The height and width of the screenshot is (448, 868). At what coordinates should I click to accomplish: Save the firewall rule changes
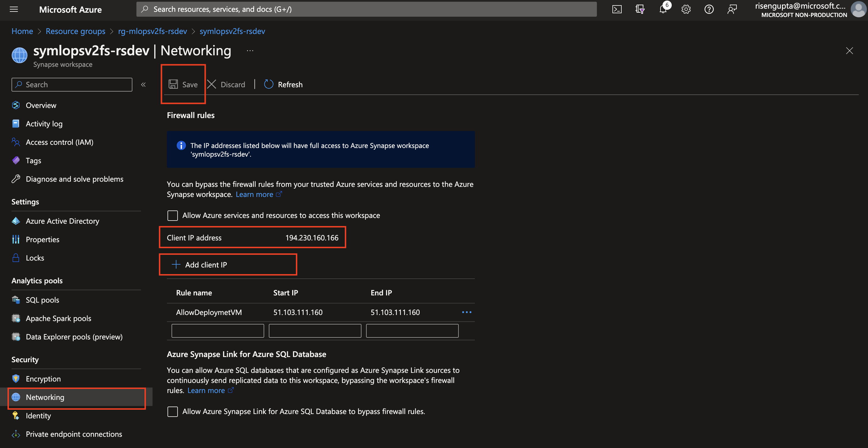tap(183, 84)
